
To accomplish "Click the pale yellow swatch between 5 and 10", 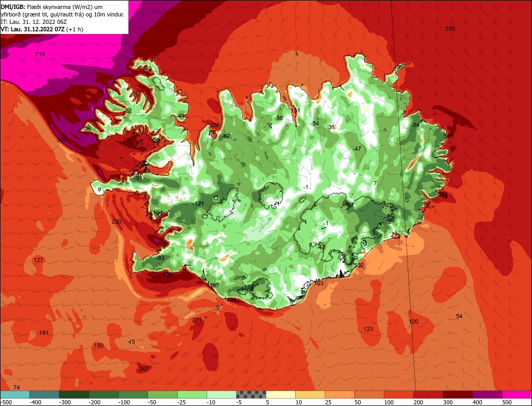I will [281, 395].
